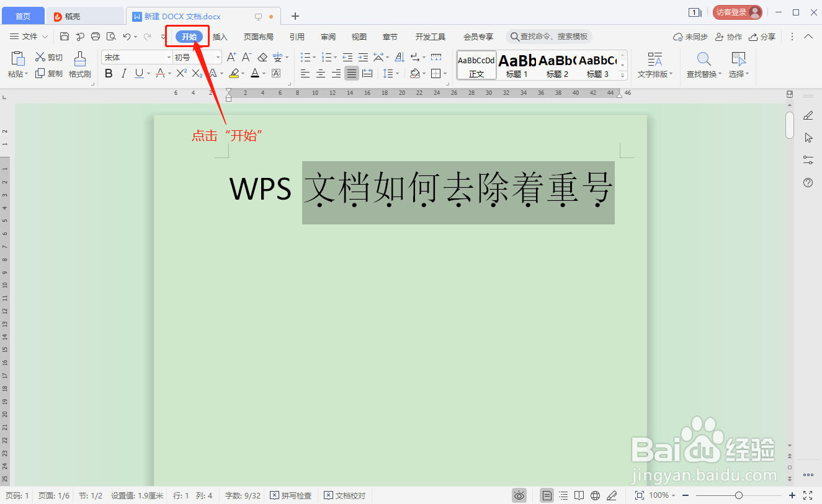
Task: Click the Redo arrow icon
Action: point(147,37)
